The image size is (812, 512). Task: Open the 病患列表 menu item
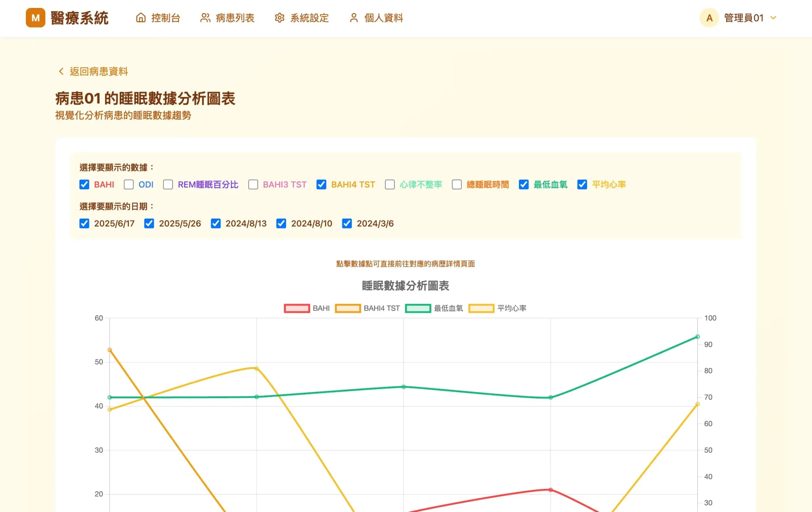235,18
